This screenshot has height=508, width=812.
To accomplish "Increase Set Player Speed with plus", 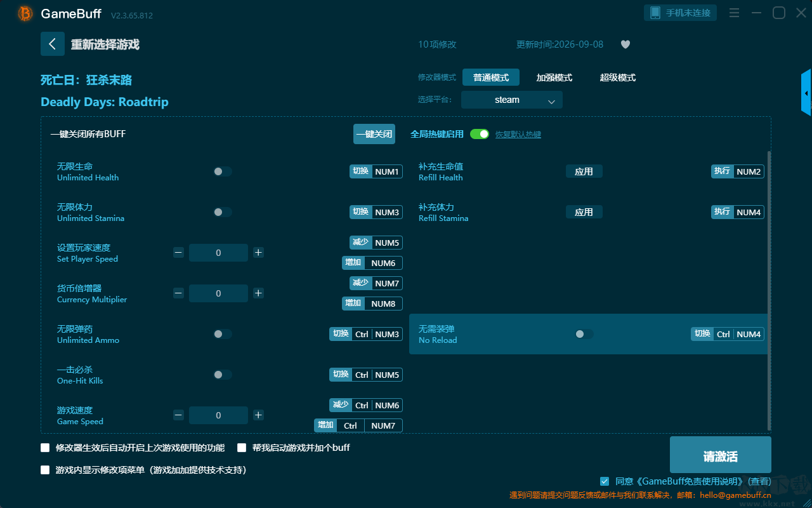I will click(258, 253).
